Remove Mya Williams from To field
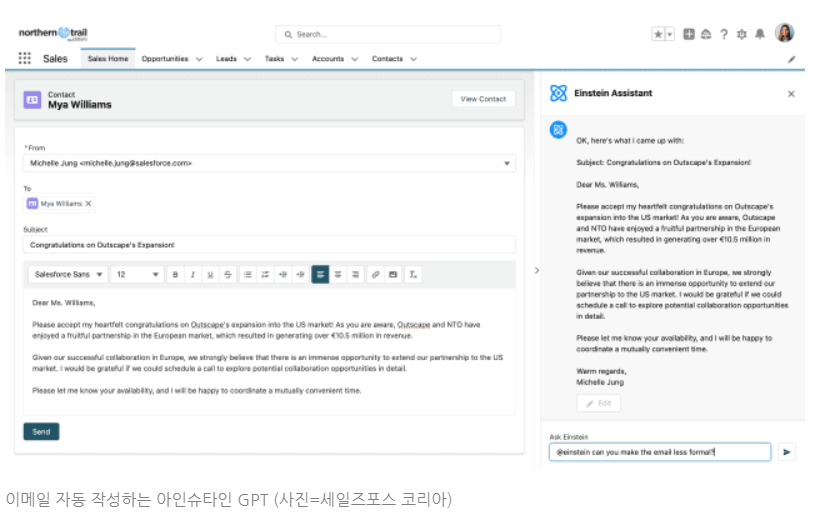This screenshot has height=515, width=813. 88,203
